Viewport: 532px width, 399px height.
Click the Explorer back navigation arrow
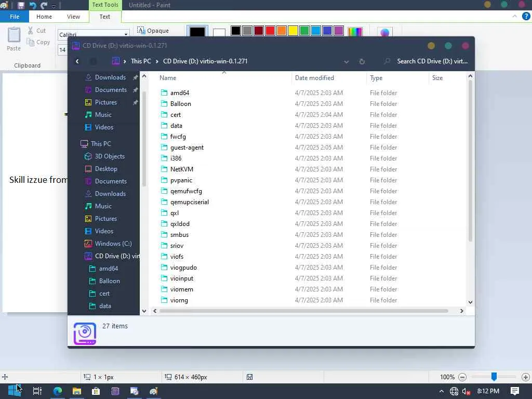point(77,61)
